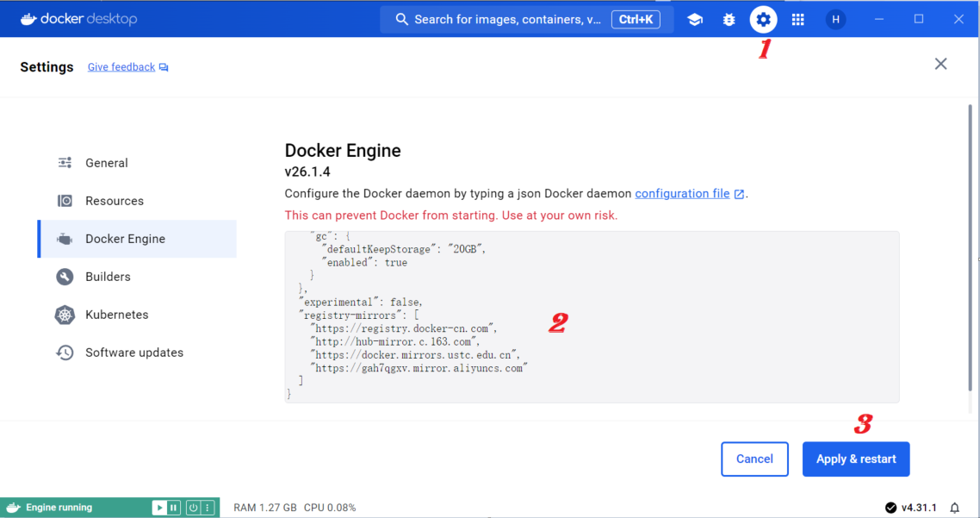Screen dimensions: 980x518
Task: Click the version checkmark status icon
Action: 890,508
